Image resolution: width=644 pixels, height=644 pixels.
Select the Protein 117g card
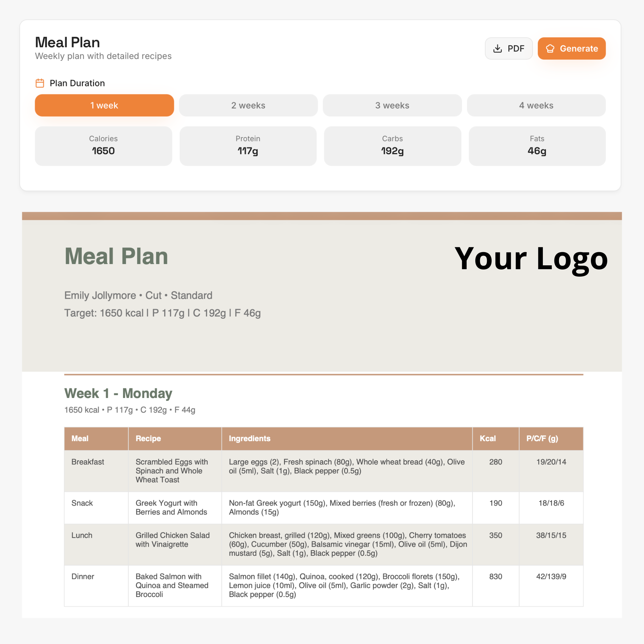point(248,146)
